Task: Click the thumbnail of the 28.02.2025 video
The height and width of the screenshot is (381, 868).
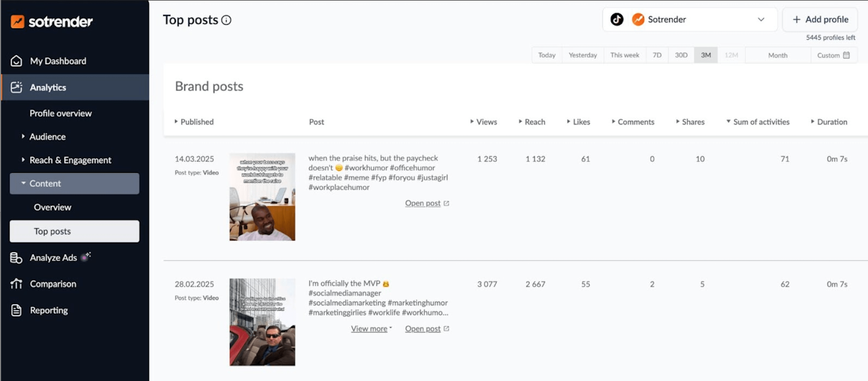Action: pos(262,322)
